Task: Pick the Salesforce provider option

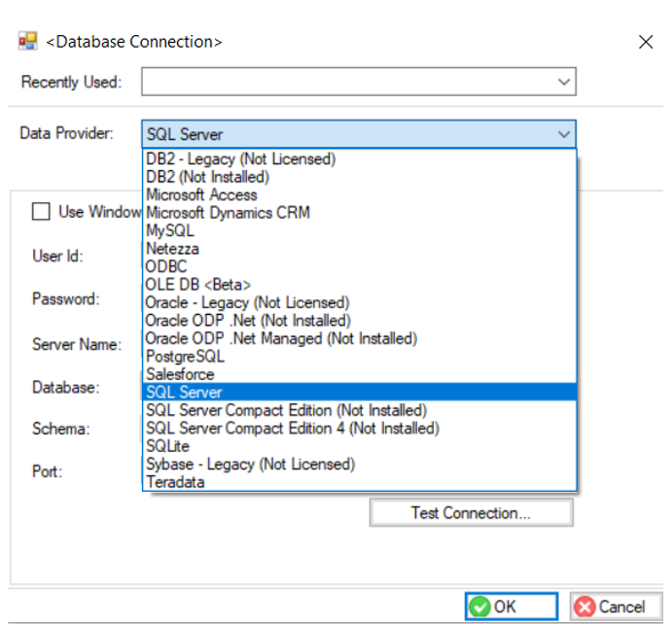Action: (x=180, y=374)
